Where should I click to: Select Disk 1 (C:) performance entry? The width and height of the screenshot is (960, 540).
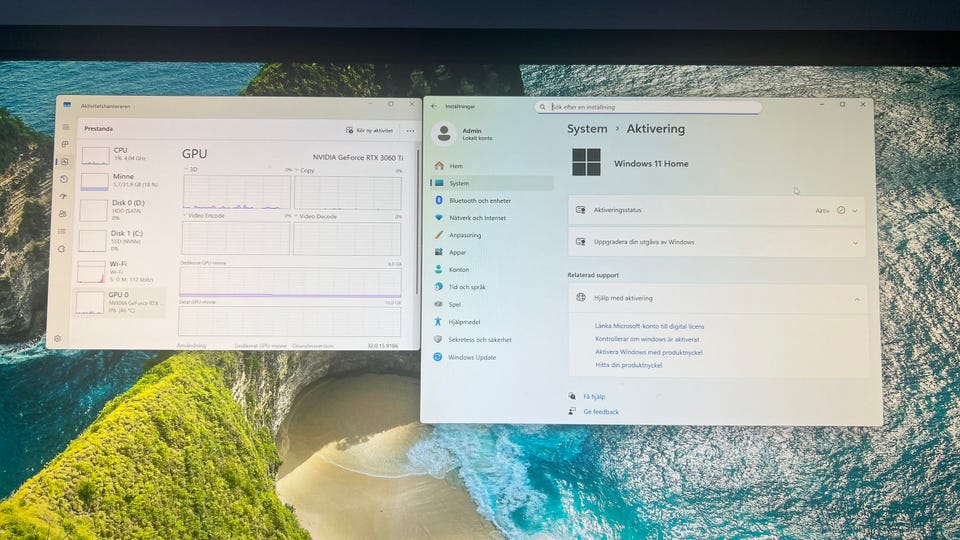tap(120, 240)
